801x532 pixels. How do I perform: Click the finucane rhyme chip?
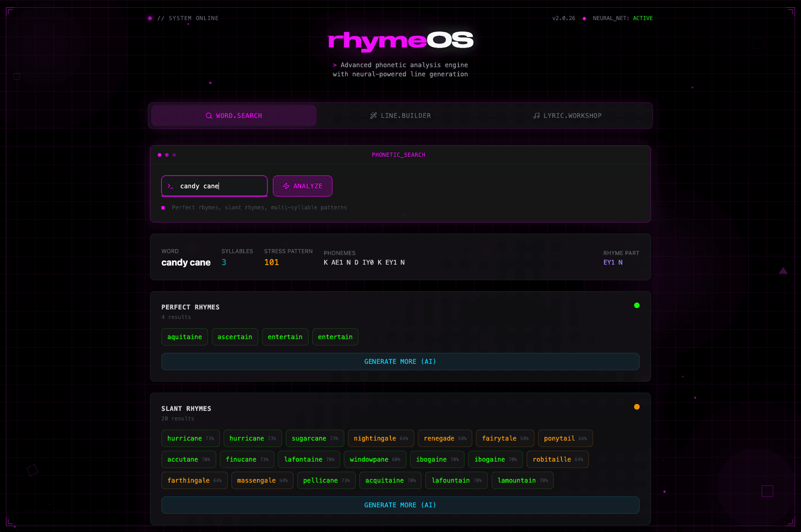[x=247, y=459]
